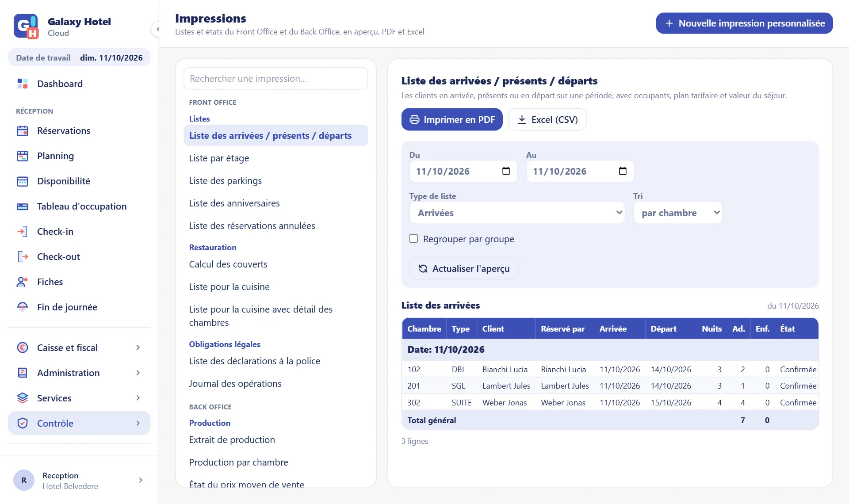Click the Fiches people icon

23,282
